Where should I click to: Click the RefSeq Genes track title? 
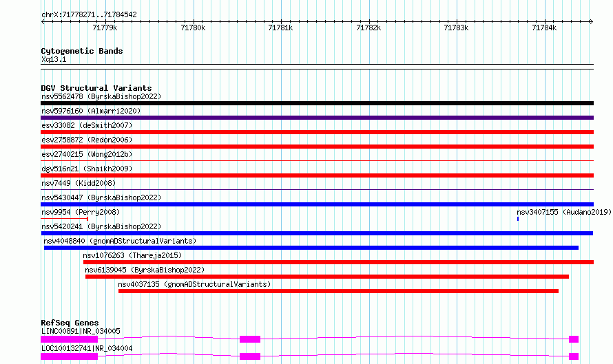point(70,323)
